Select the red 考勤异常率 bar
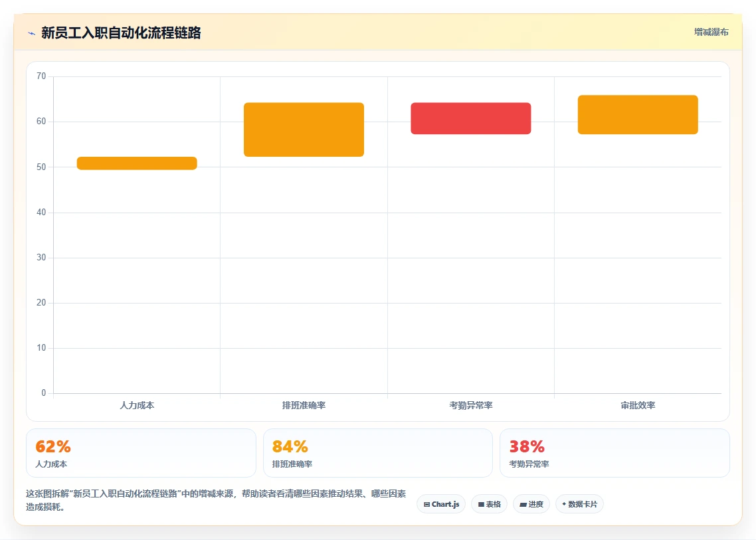The height and width of the screenshot is (540, 756). click(x=470, y=118)
